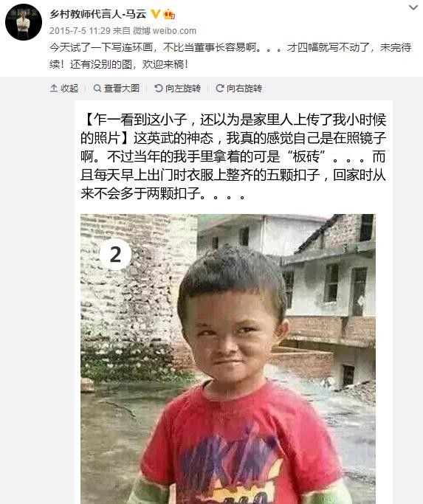Image resolution: width=423 pixels, height=504 pixels.
Task: Choose 向右旋转 text to rotate right
Action: (244, 88)
